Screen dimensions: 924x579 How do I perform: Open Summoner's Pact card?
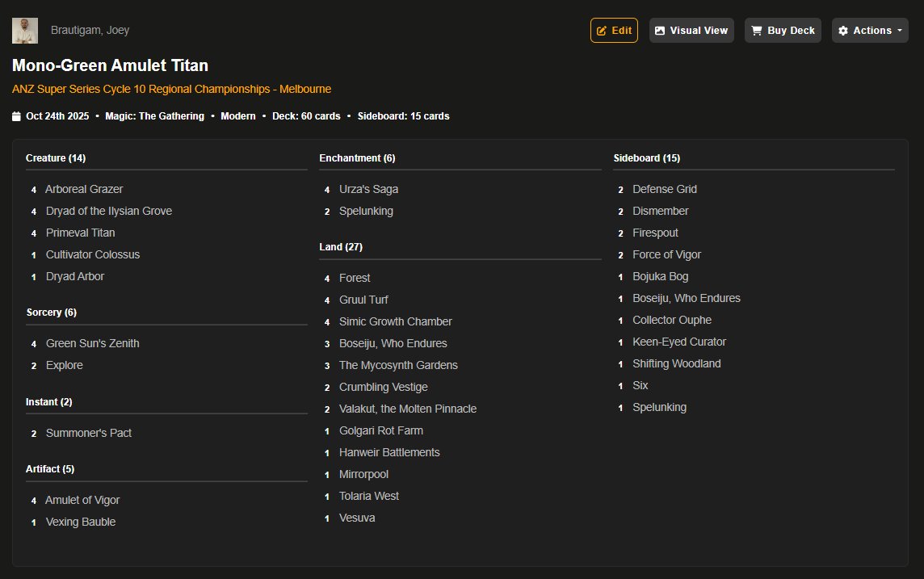pos(88,433)
